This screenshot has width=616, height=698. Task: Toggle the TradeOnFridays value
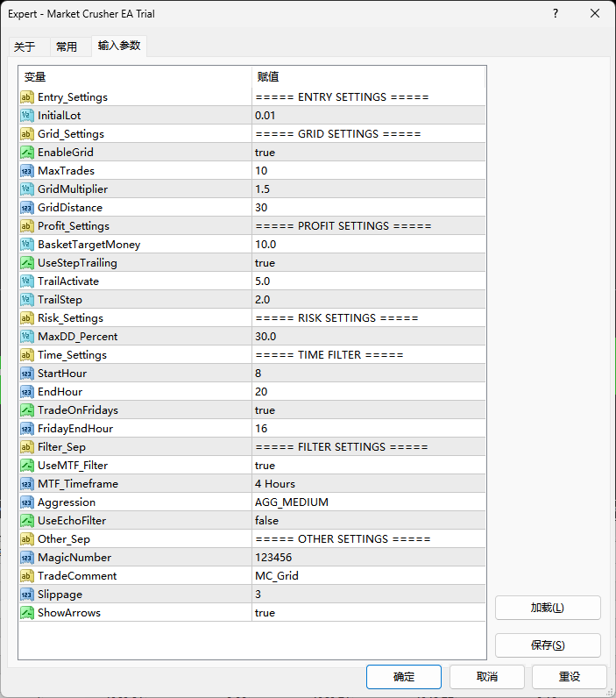[368, 410]
